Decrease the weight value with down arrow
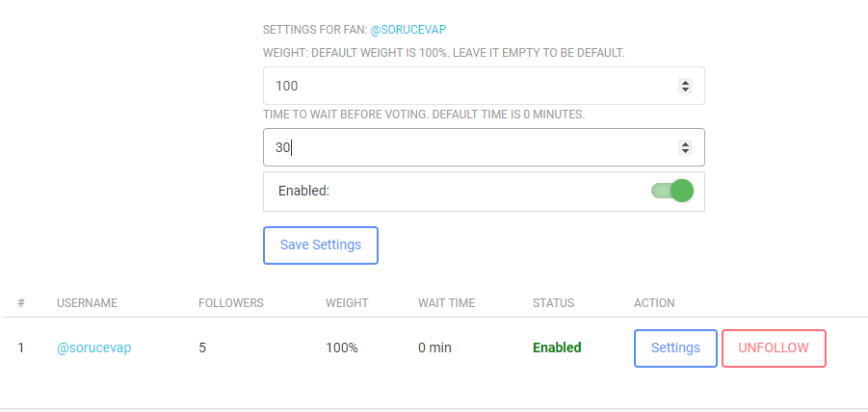Image resolution: width=868 pixels, height=412 pixels. click(x=685, y=90)
